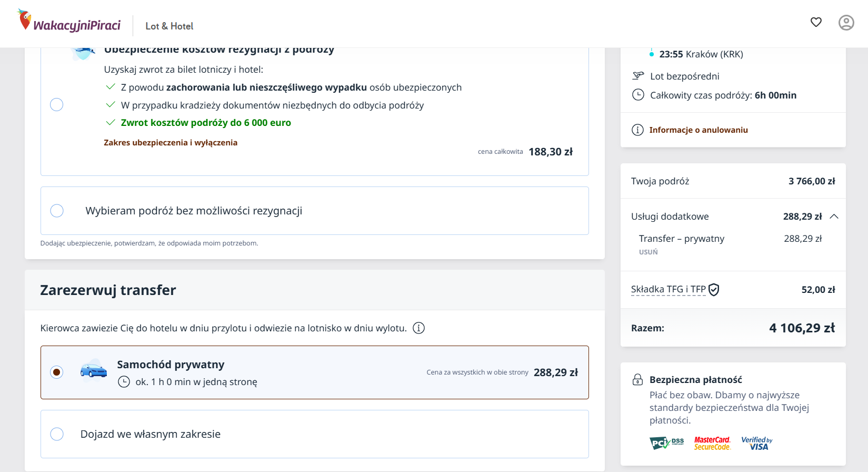Open Zakres ubezpieczenia i wyłączenia link
This screenshot has width=868, height=472.
point(171,143)
